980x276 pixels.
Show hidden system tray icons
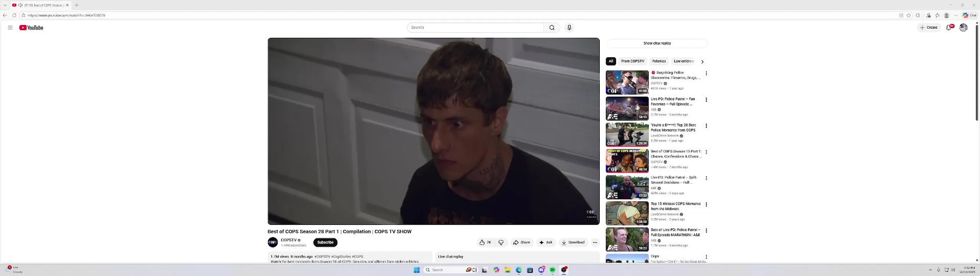[930, 270]
